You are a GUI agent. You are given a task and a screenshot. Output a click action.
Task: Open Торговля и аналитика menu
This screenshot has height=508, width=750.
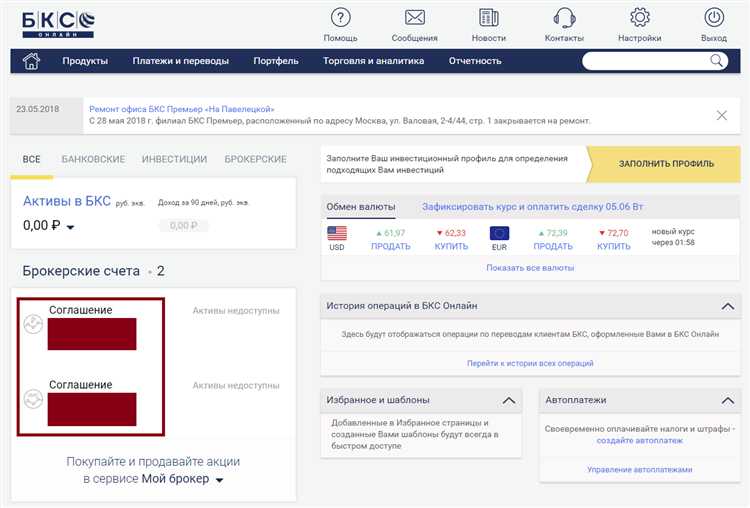coord(374,61)
